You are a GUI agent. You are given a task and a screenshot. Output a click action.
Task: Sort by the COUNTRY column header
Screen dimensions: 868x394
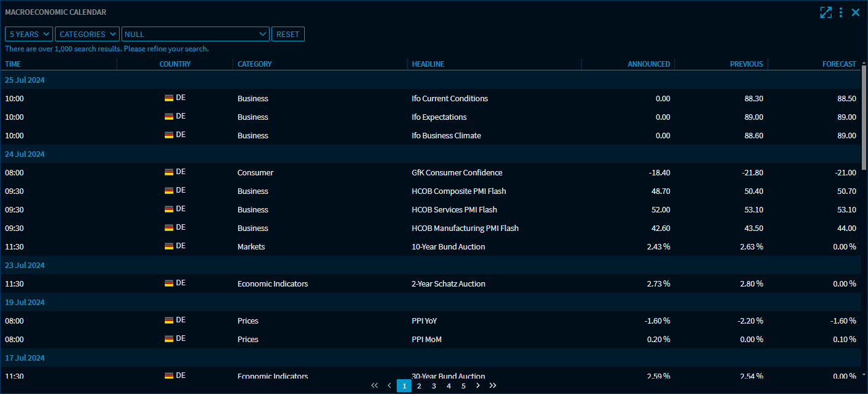(175, 64)
